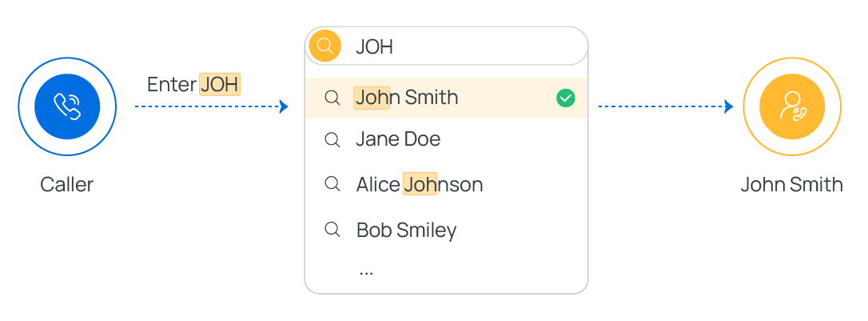Click the magnifier icon beside Bob Smiley
Image resolution: width=868 pixels, height=321 pixels.
332,230
